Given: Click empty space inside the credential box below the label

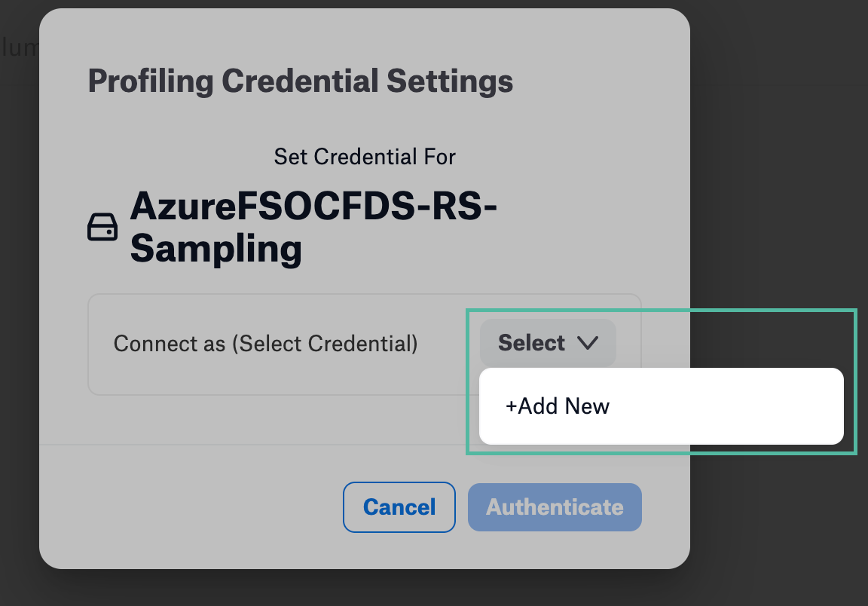Looking at the screenshot, I should [x=277, y=377].
